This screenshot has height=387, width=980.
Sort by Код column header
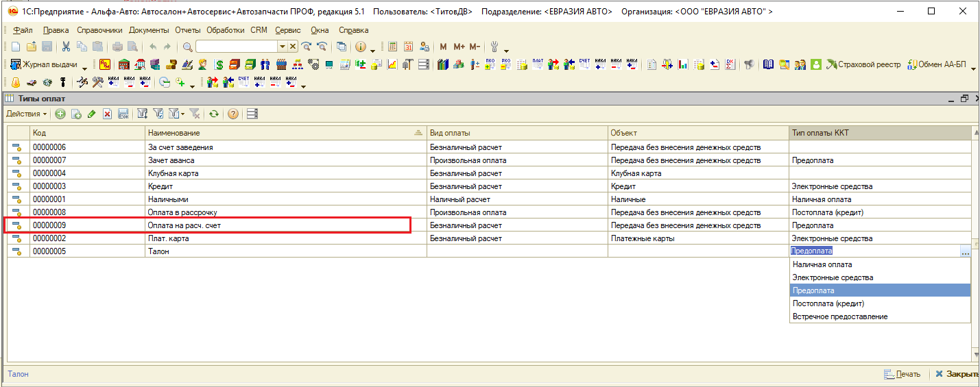click(x=87, y=133)
